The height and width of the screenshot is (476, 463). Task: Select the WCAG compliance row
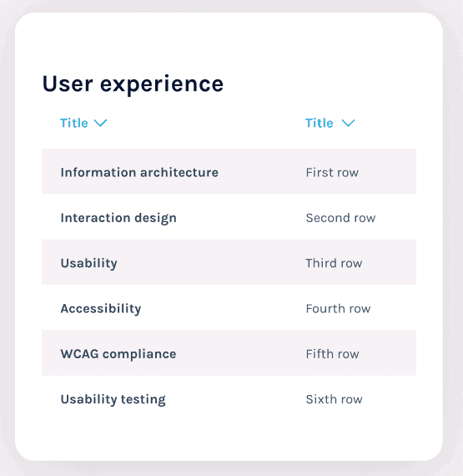(229, 352)
